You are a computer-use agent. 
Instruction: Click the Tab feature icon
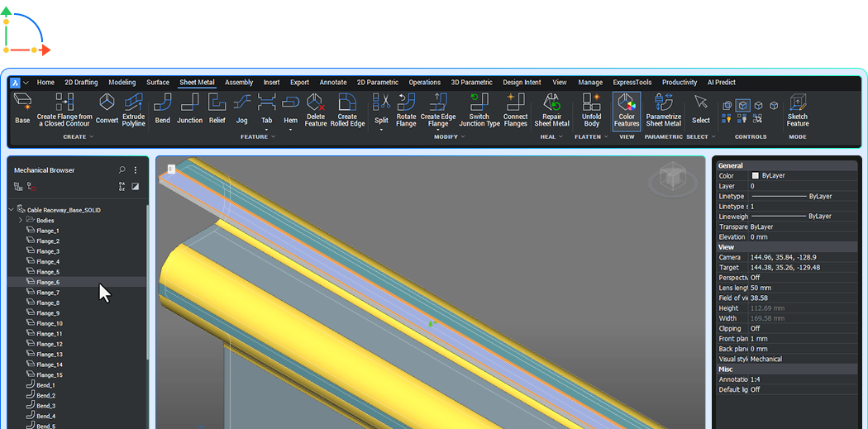pos(267,102)
